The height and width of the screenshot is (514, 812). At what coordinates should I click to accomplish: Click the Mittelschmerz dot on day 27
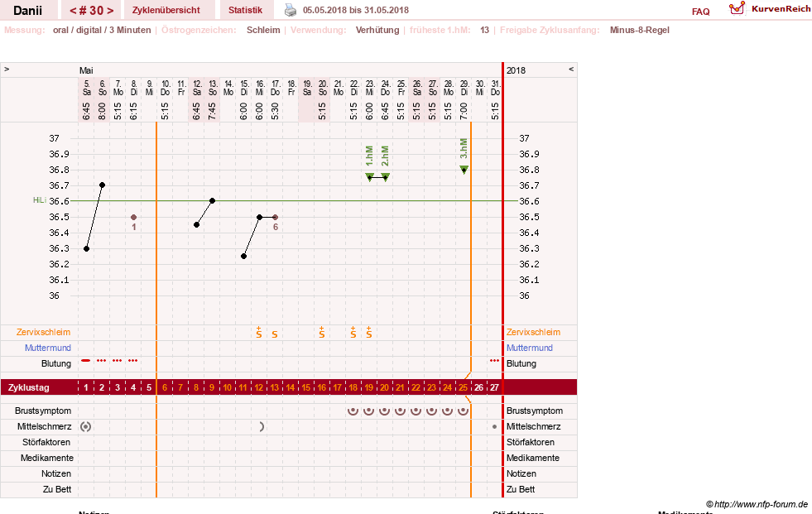coord(494,427)
